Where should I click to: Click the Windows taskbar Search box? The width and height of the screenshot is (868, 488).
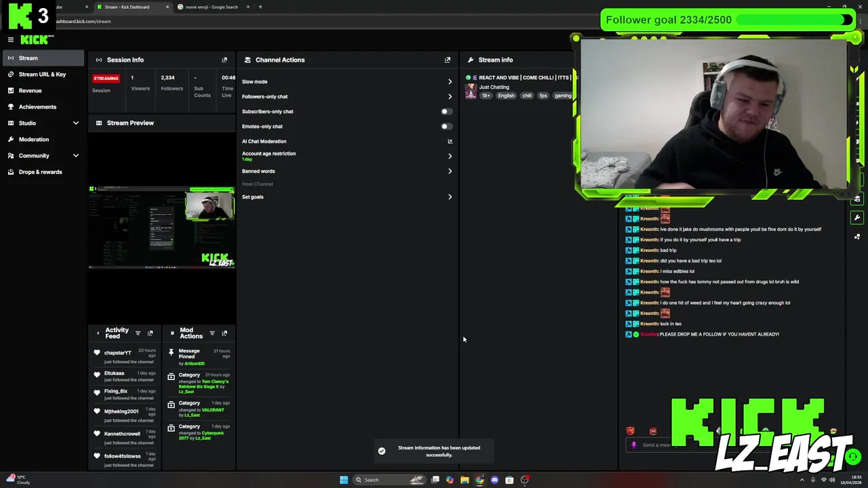tap(389, 480)
